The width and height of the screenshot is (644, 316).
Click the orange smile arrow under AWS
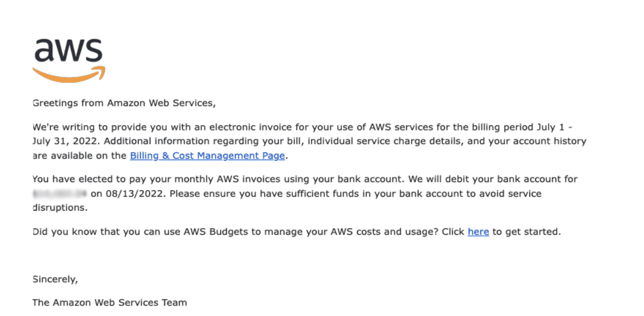69,74
